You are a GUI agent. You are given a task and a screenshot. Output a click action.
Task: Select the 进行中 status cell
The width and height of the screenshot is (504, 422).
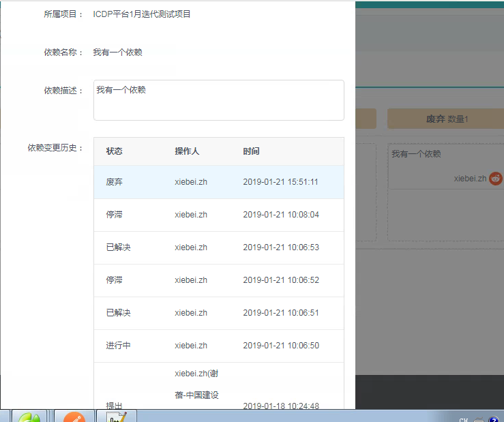pos(118,346)
